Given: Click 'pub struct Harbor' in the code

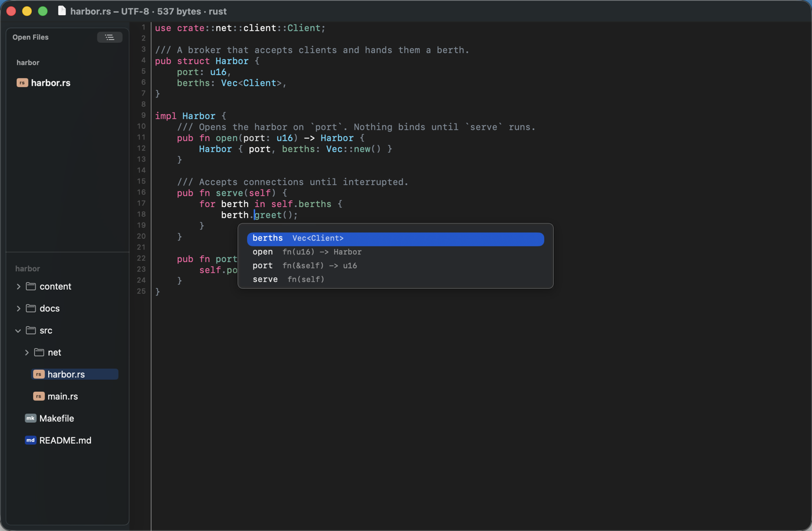Looking at the screenshot, I should pos(202,61).
